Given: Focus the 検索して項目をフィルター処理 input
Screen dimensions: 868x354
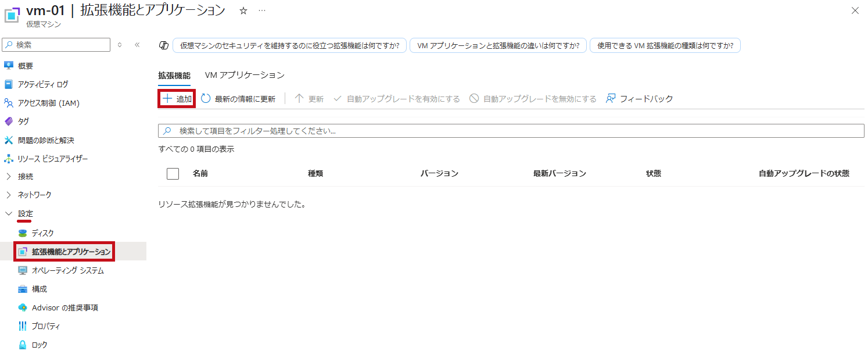Looking at the screenshot, I should coord(511,131).
